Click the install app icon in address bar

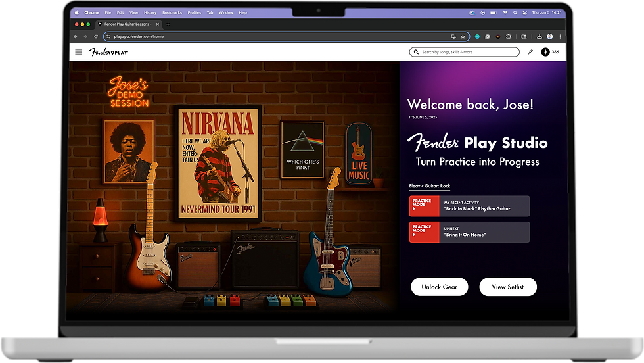[453, 37]
